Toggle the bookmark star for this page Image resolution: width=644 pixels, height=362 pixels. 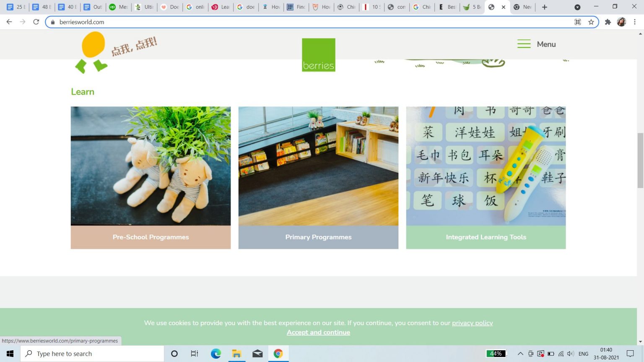(592, 22)
